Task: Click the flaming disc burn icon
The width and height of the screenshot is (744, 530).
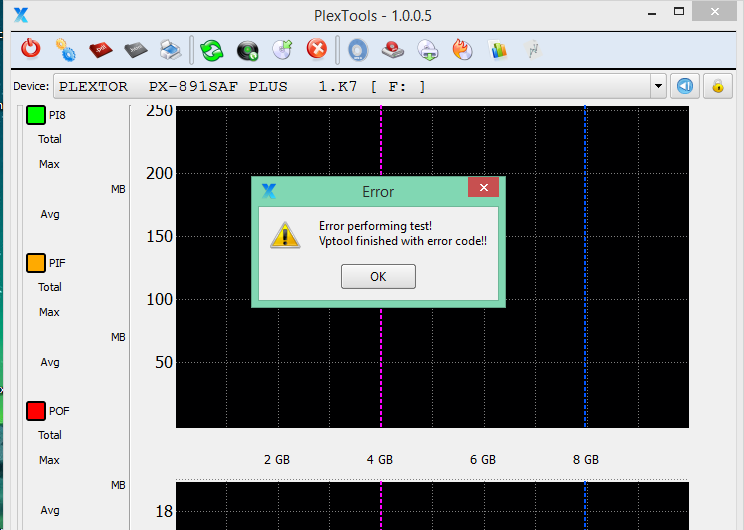Action: click(x=463, y=49)
